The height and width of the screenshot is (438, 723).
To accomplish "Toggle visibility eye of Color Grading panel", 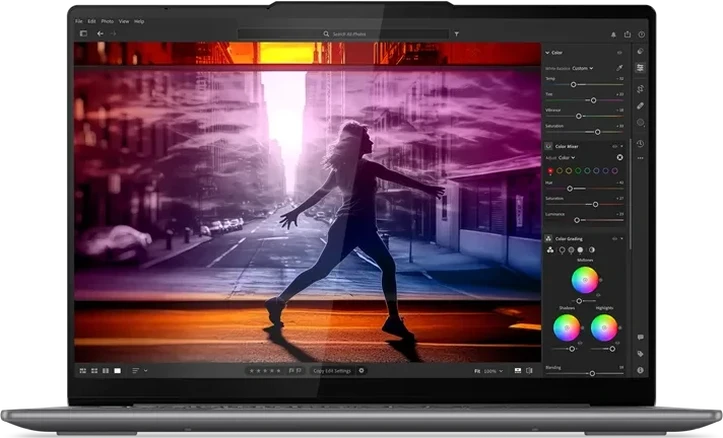I will (x=615, y=239).
